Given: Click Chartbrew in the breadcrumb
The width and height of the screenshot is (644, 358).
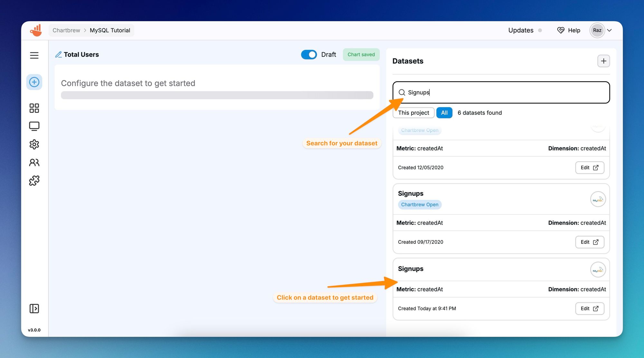Looking at the screenshot, I should coord(66,30).
